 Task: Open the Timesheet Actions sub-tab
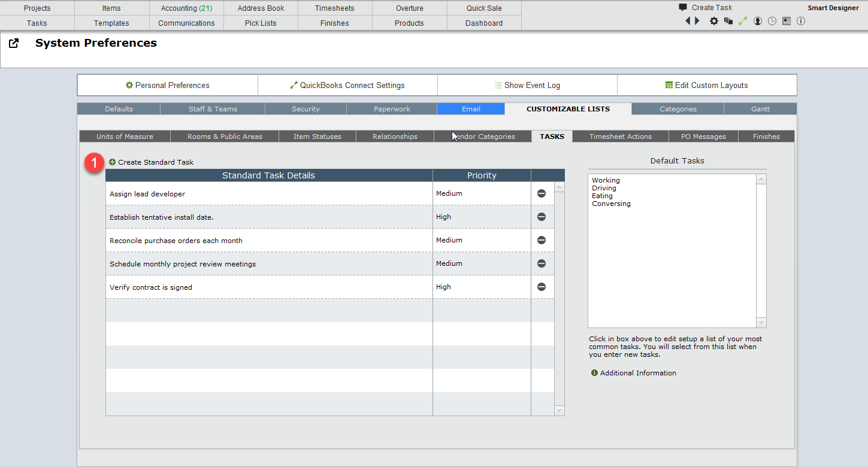coord(621,137)
